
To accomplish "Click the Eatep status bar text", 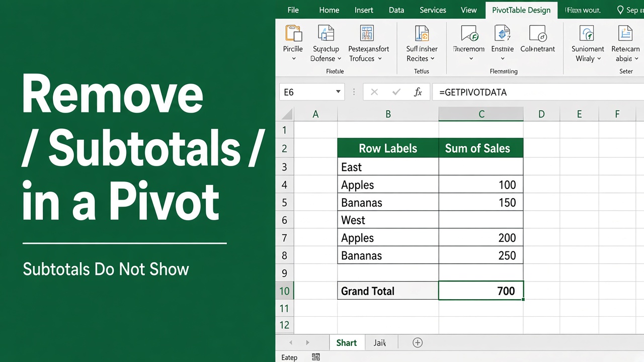I will pos(289,357).
